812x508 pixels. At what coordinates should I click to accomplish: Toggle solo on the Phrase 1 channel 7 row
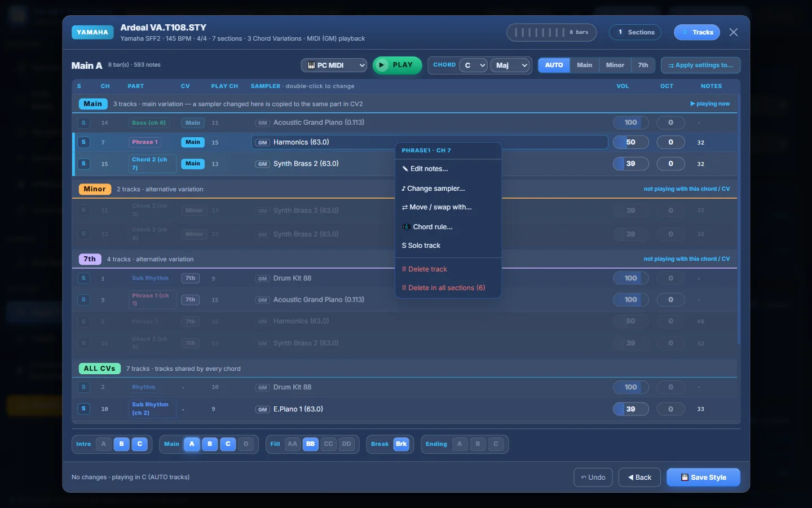coord(83,142)
